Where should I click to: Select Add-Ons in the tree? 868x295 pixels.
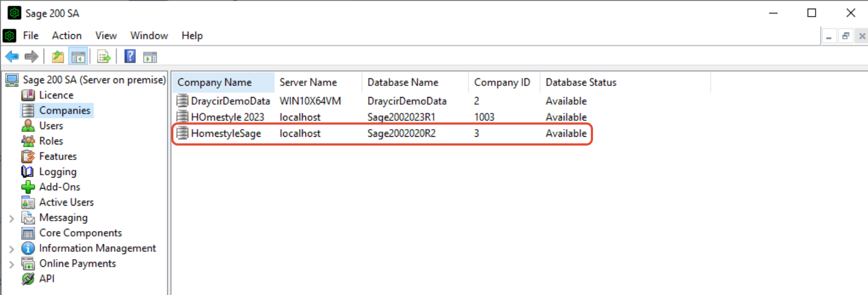60,187
